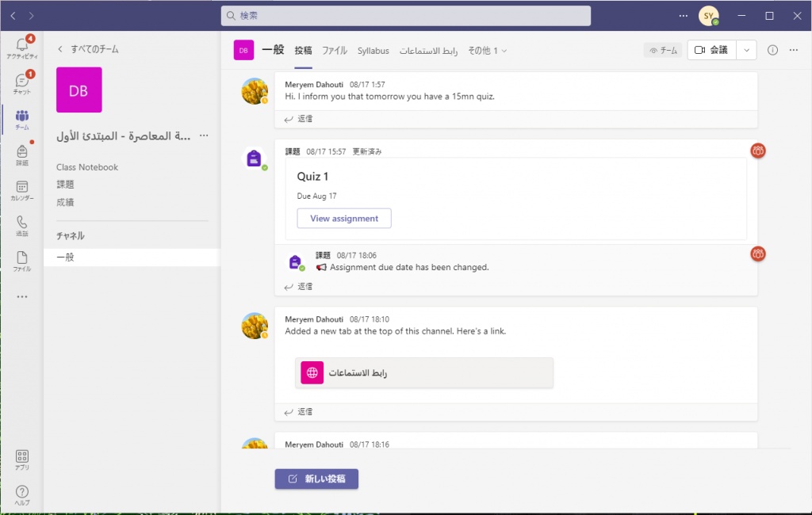Reply to the 15mn quiz message
This screenshot has height=515, width=812.
tap(298, 119)
